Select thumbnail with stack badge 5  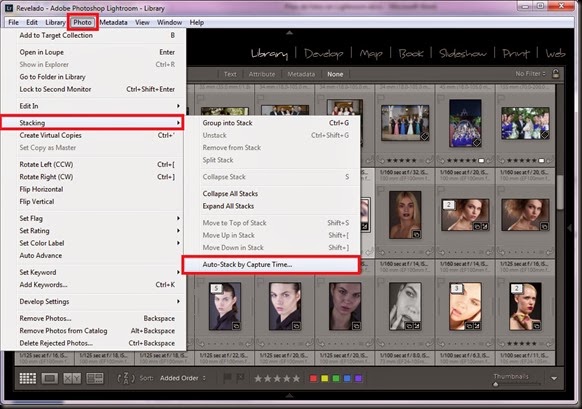[225, 307]
